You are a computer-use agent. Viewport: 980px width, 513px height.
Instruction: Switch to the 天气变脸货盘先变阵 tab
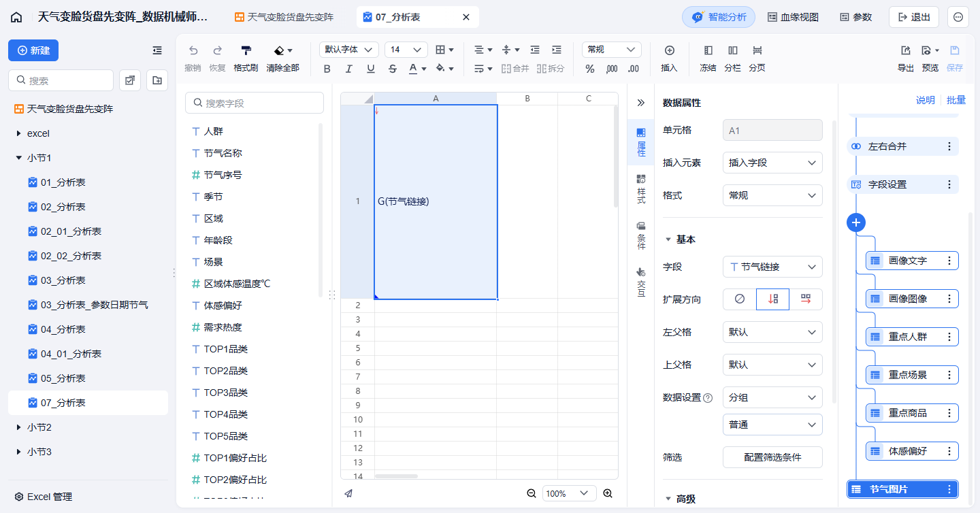(x=284, y=17)
